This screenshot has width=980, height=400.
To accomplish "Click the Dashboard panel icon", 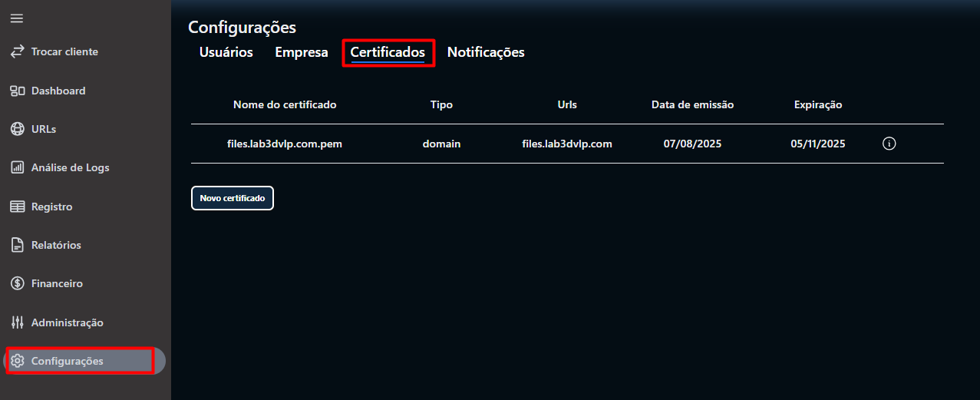I will [17, 91].
